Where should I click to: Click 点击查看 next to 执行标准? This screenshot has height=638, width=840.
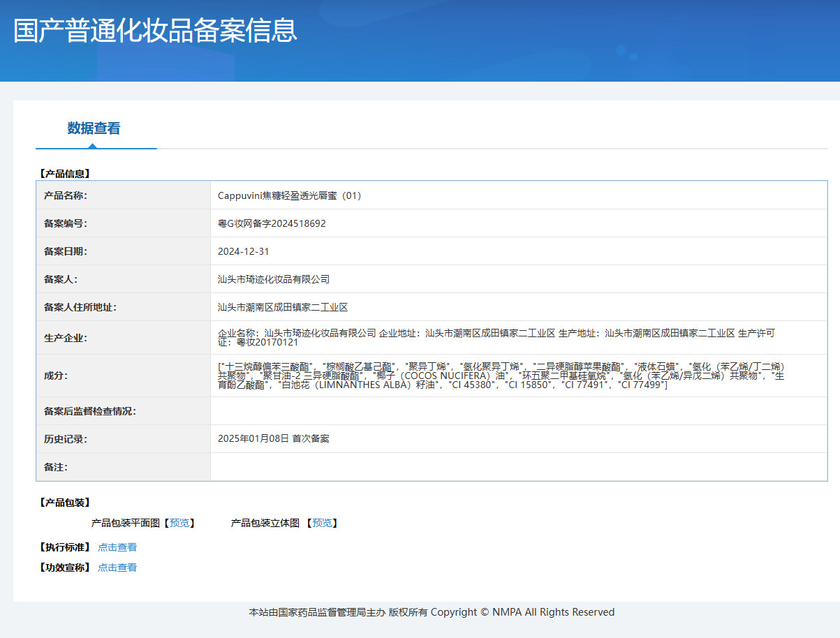117,547
